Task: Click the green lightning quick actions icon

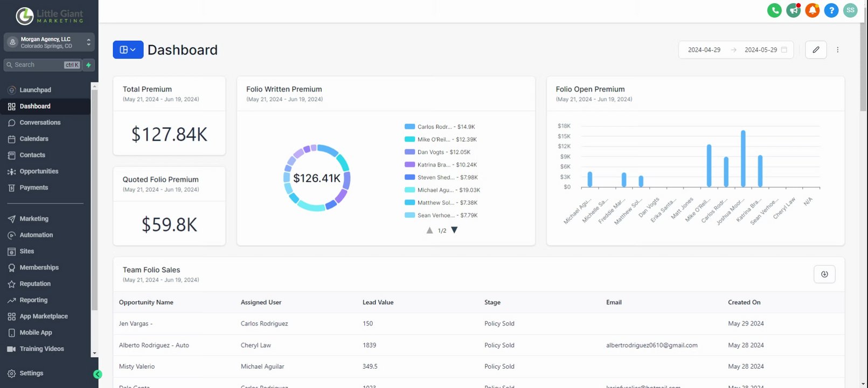Action: 89,65
